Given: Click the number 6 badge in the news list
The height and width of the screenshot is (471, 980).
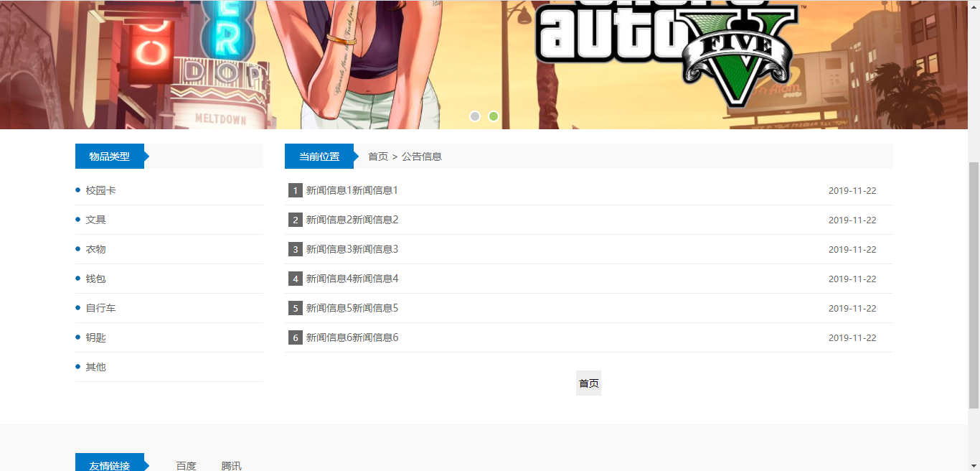Looking at the screenshot, I should (296, 337).
